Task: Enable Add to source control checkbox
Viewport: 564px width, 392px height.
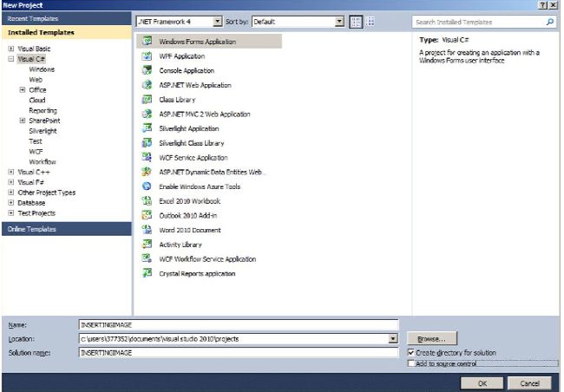Action: pyautogui.click(x=410, y=363)
